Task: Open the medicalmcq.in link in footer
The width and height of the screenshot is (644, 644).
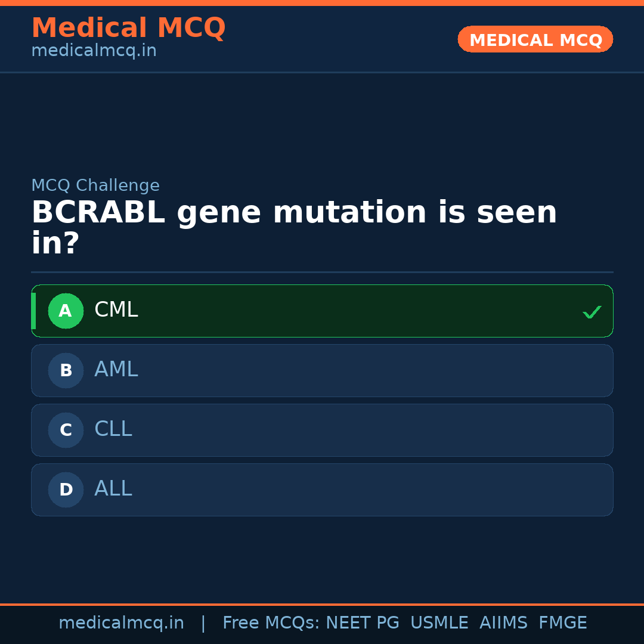Action: click(121, 623)
